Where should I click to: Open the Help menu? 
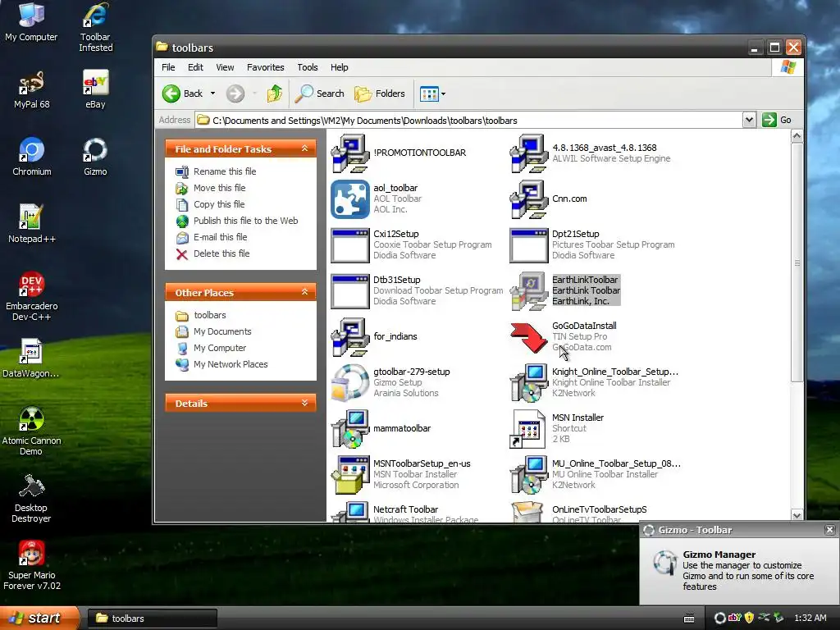point(339,67)
